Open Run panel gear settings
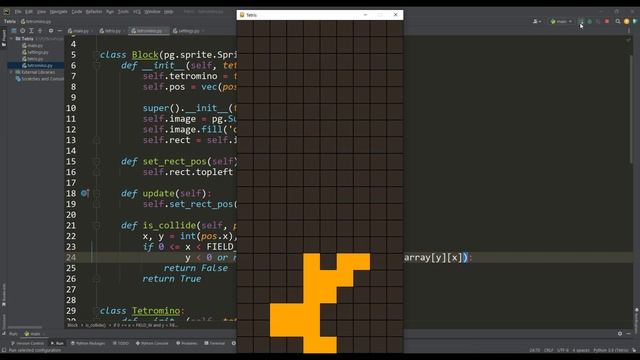Image resolution: width=640 pixels, height=360 pixels. point(620,333)
